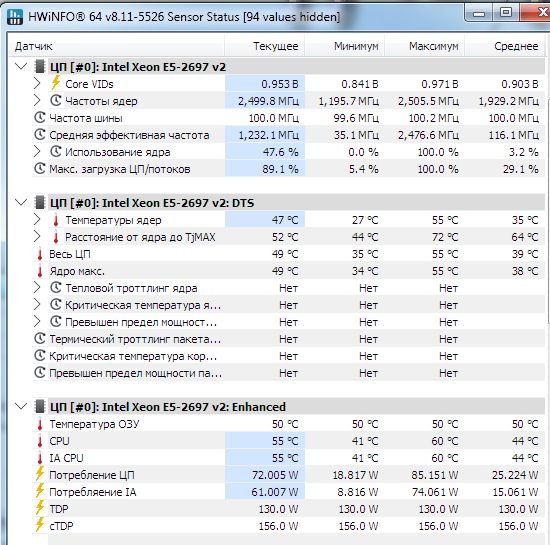The height and width of the screenshot is (545, 550).
Task: Collapse the first Intel Xeon E5-2697 v2 group
Action: tap(21, 66)
